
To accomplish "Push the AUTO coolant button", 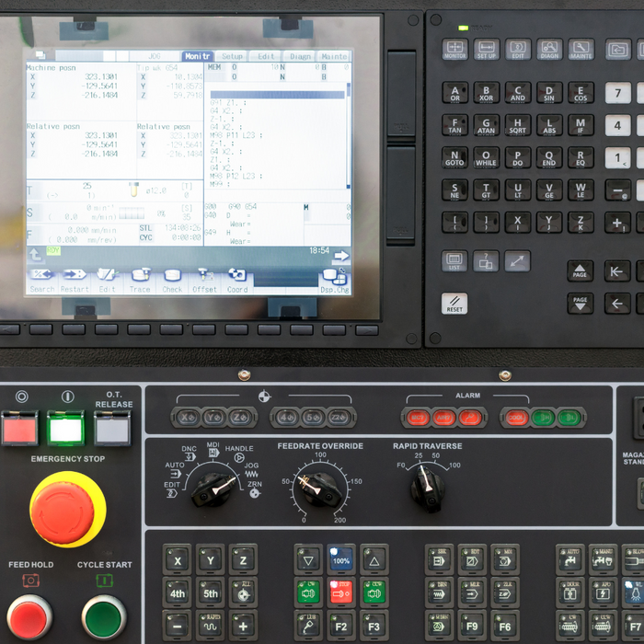I will point(570,559).
